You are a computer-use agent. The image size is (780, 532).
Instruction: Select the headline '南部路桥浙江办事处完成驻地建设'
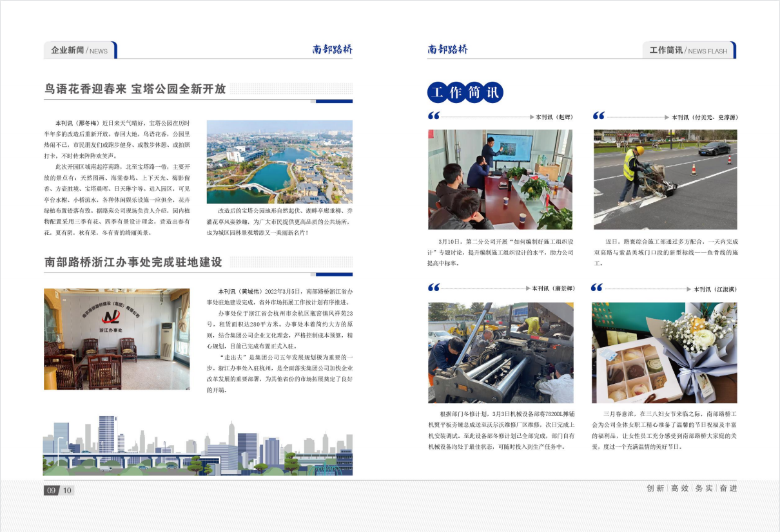pos(133,262)
